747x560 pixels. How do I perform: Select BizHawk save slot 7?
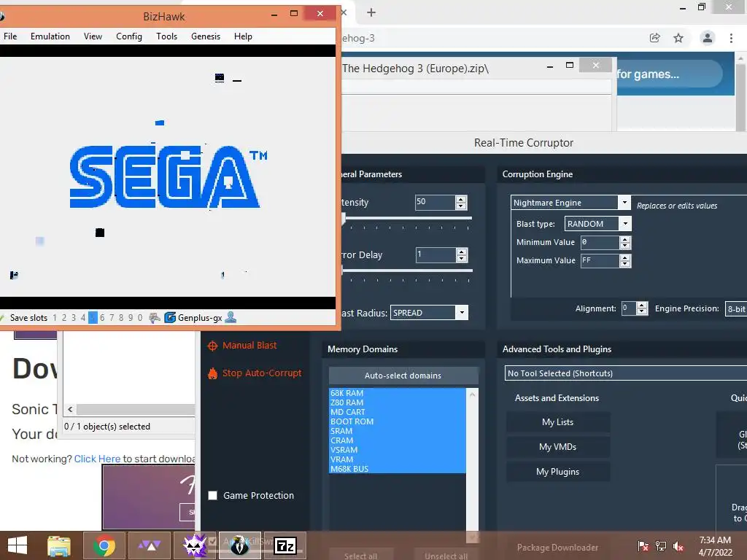(x=112, y=318)
